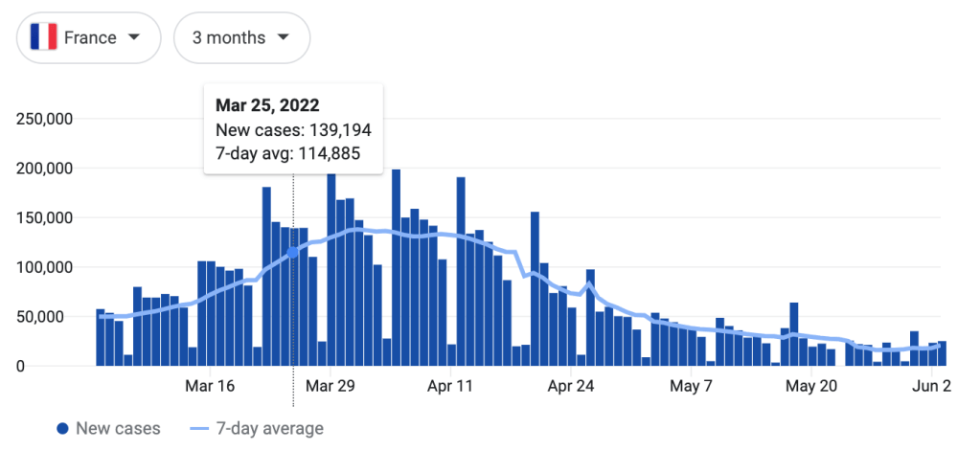
Task: Click the "France" country name label
Action: click(90, 38)
